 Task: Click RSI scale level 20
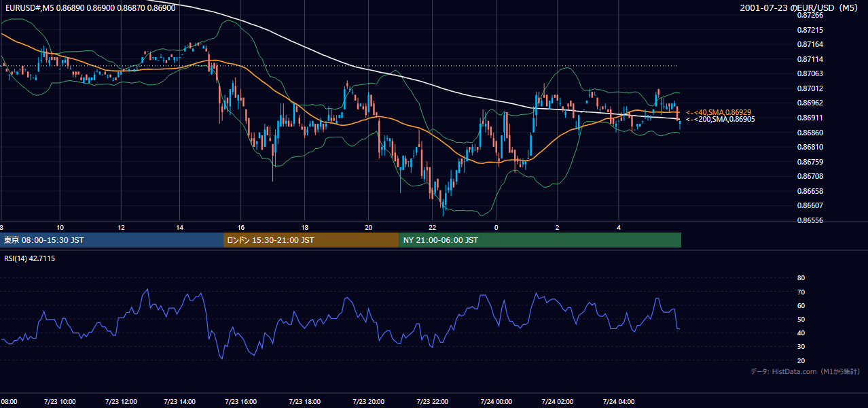[801, 360]
